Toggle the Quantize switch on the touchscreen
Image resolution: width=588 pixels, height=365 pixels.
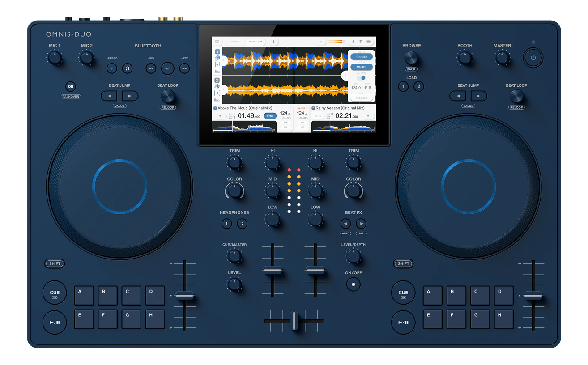pyautogui.click(x=362, y=78)
